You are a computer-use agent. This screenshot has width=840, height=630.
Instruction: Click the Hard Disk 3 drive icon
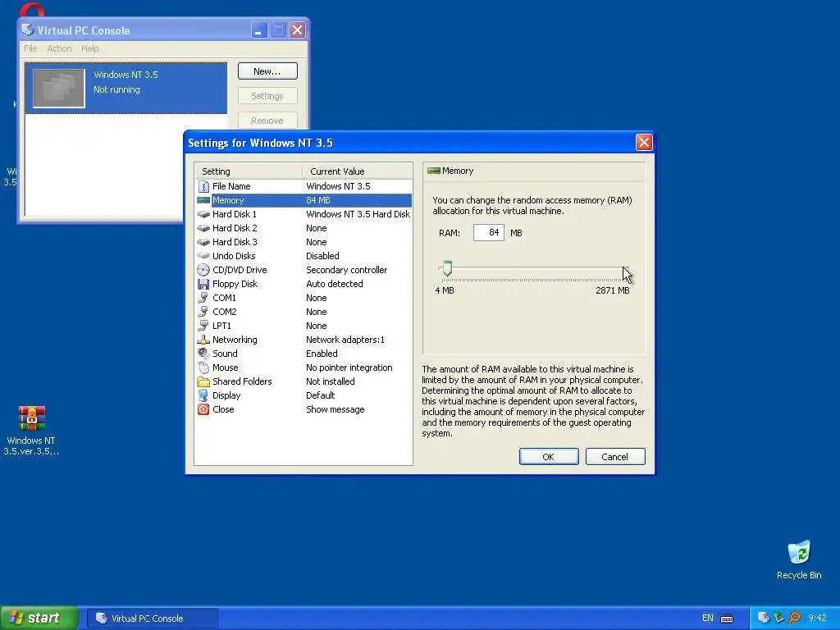tap(203, 242)
